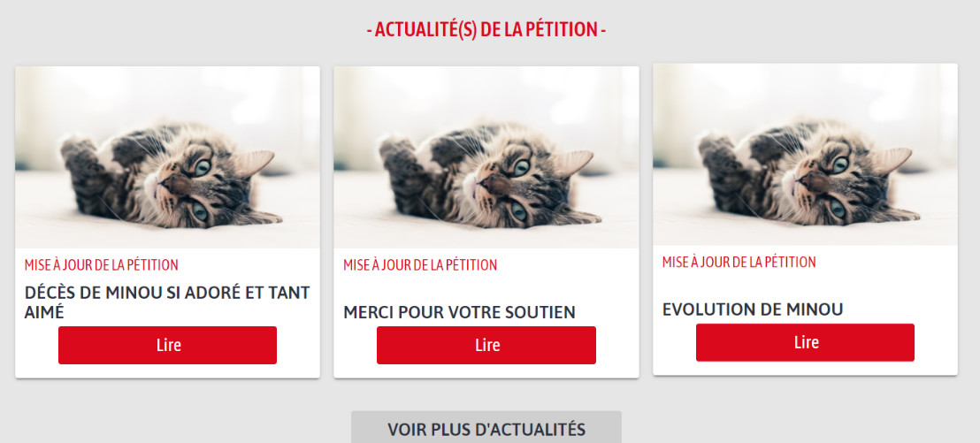Open the Evolution de Minou headline

(752, 309)
